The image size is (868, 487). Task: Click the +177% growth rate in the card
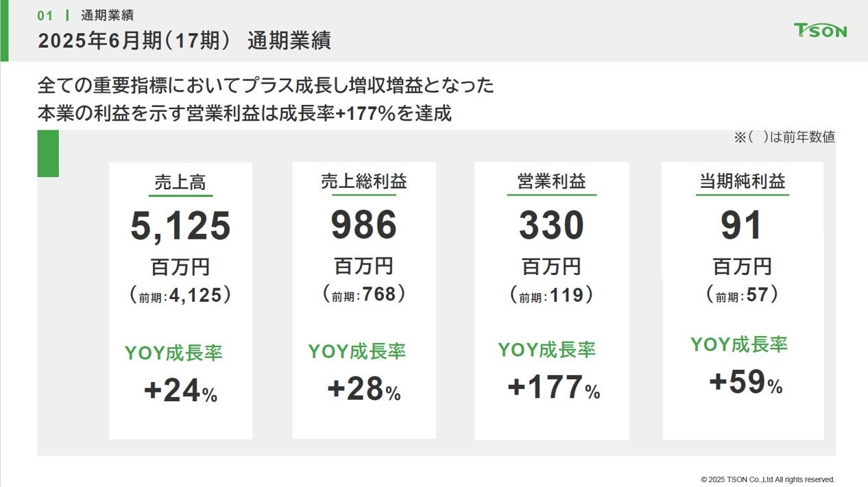[553, 388]
